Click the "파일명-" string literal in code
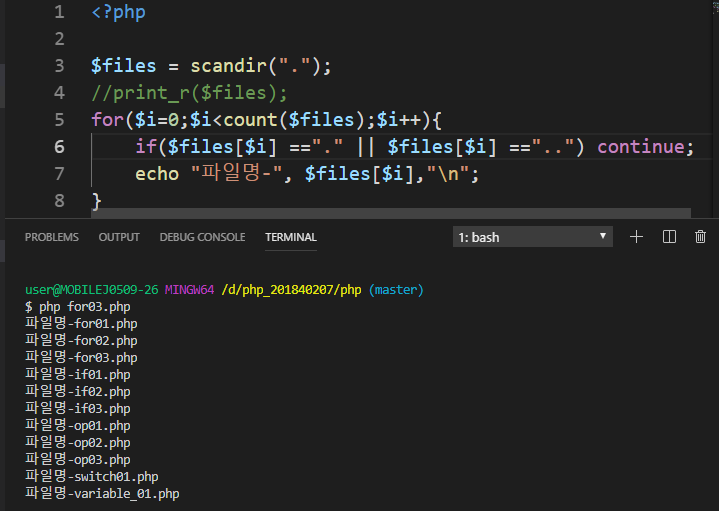The height and width of the screenshot is (511, 719). coord(237,173)
